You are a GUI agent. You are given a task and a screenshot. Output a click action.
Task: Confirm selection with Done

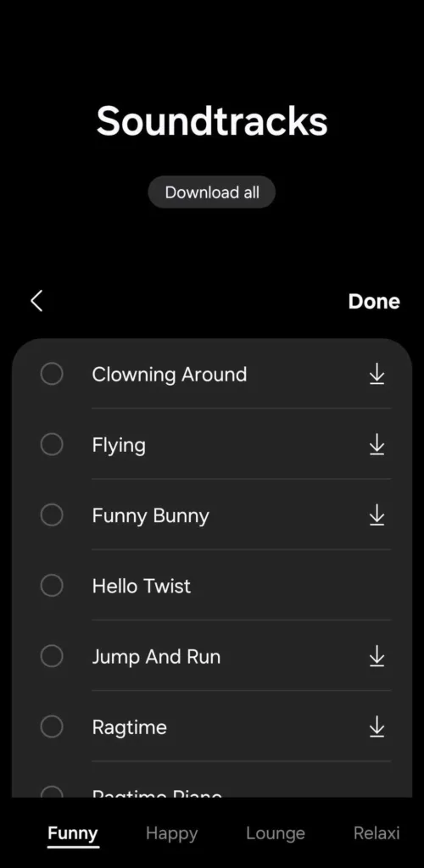coord(374,301)
